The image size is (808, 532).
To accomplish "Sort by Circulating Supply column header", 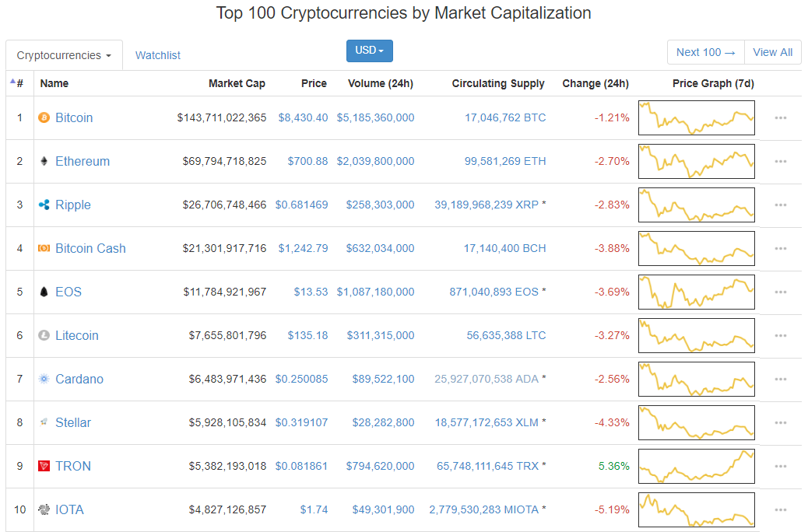I will tap(497, 83).
